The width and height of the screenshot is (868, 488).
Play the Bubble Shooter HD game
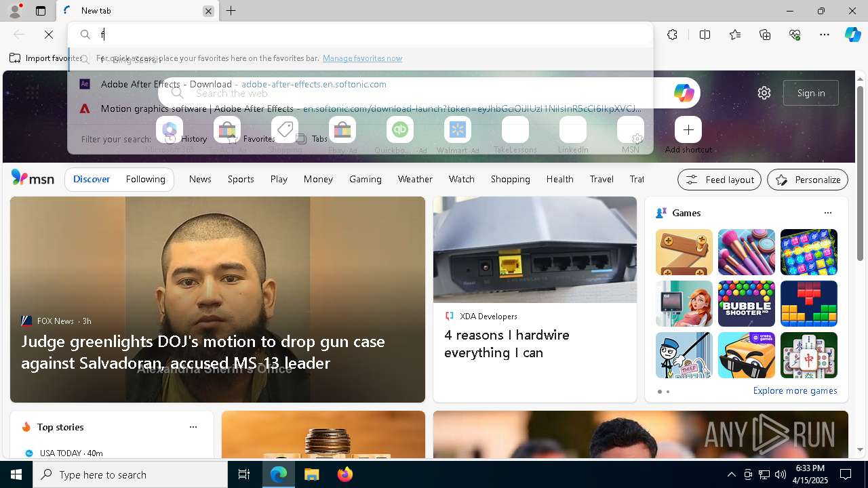pyautogui.click(x=746, y=304)
